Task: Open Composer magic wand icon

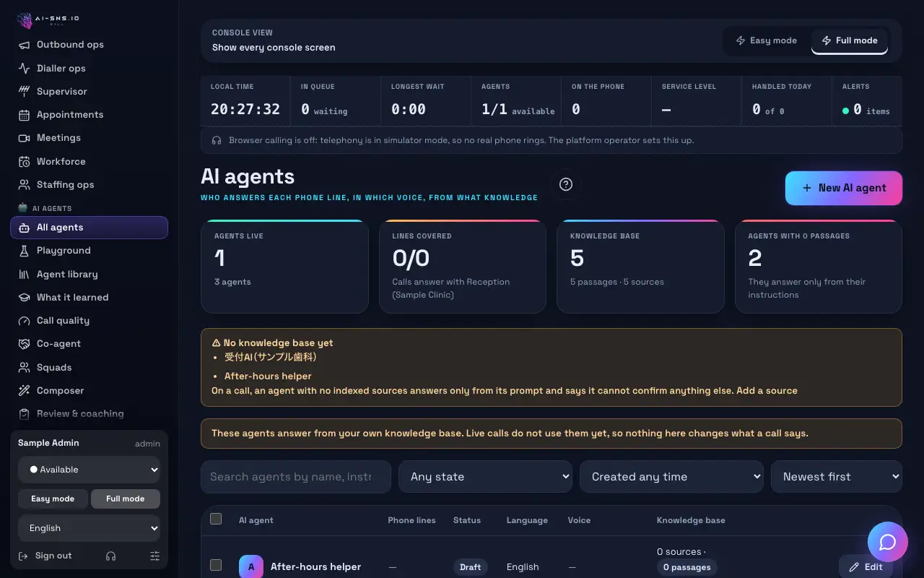Action: (x=24, y=390)
